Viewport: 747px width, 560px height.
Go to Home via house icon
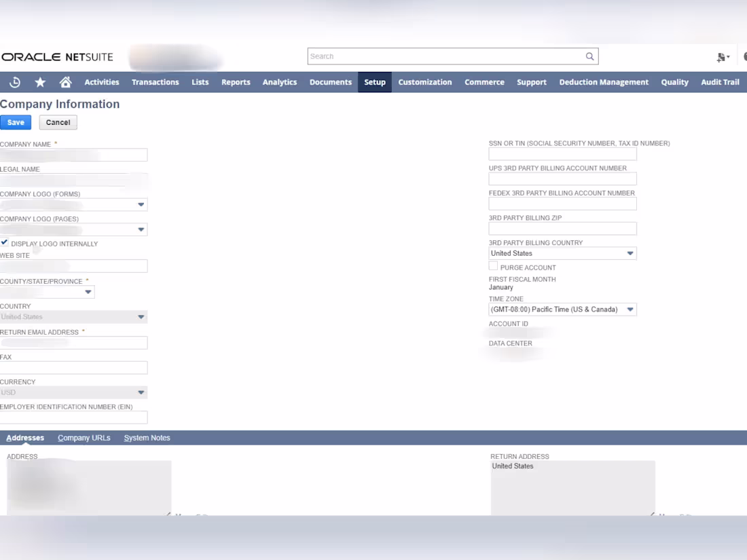pos(65,82)
